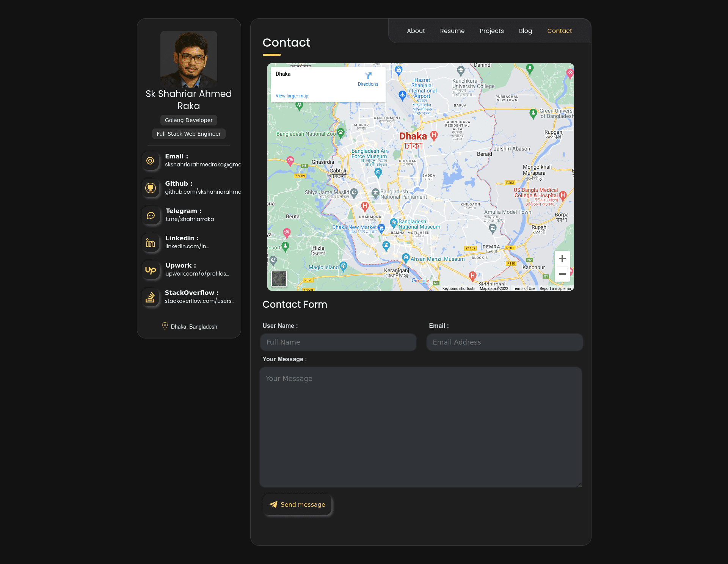Click Report a map error link
728x564 pixels.
pos(555,288)
